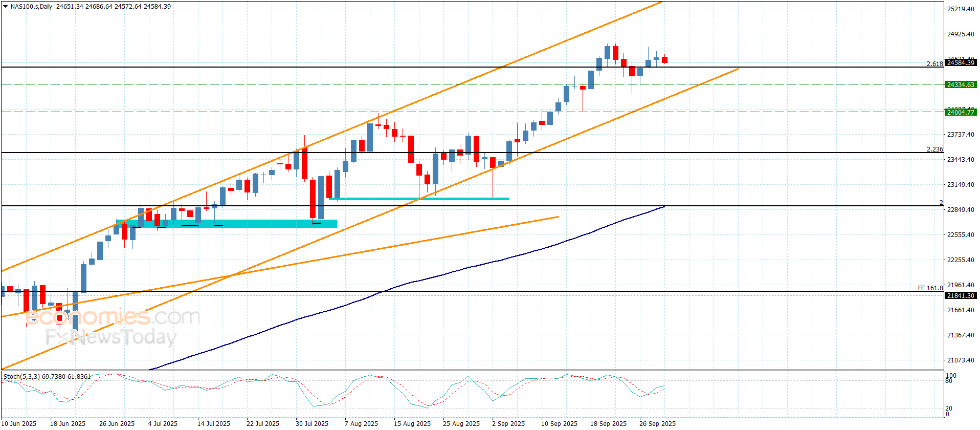Click the 21961.40 price axis value

pos(961,285)
